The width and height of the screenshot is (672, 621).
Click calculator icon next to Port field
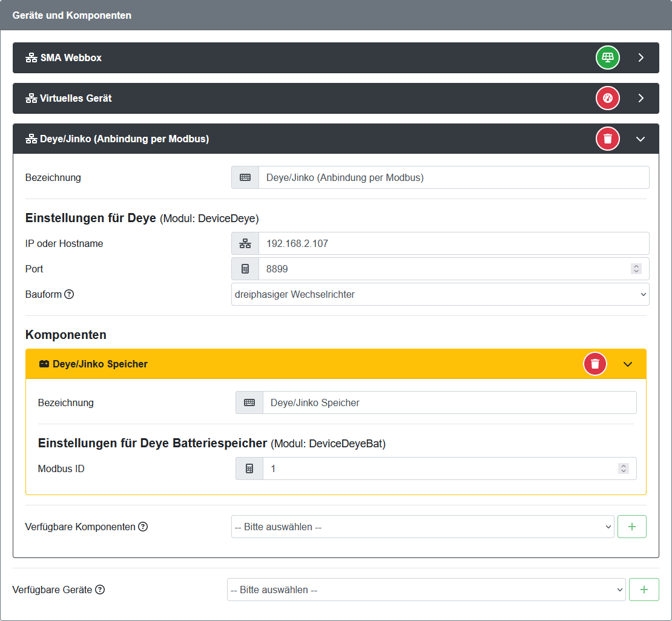[x=245, y=269]
